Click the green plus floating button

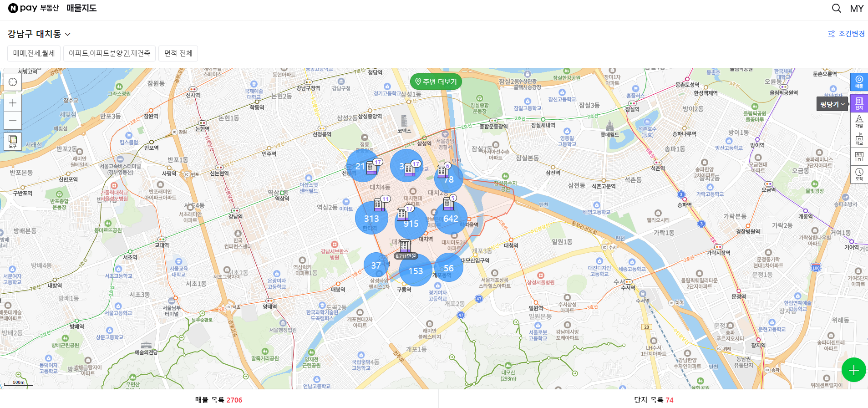(x=853, y=370)
